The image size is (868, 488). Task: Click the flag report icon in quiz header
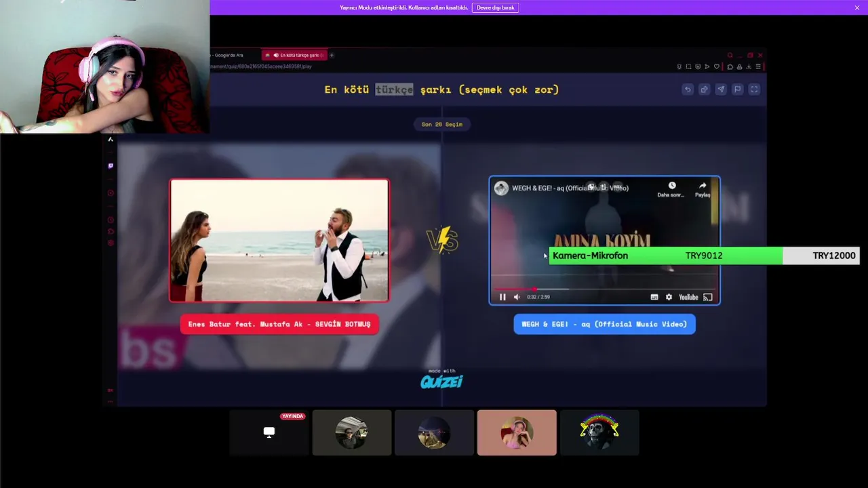pyautogui.click(x=737, y=89)
